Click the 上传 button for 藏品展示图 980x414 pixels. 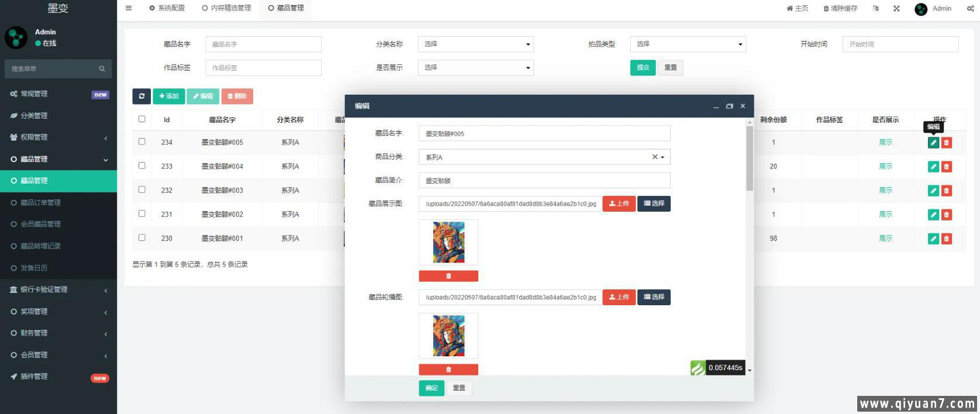619,203
